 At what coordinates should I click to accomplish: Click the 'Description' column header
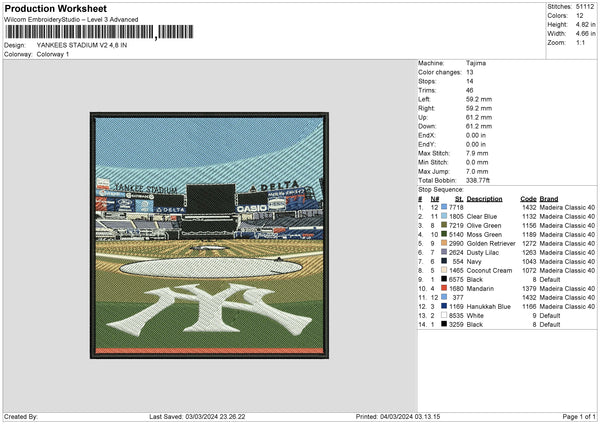pos(484,199)
